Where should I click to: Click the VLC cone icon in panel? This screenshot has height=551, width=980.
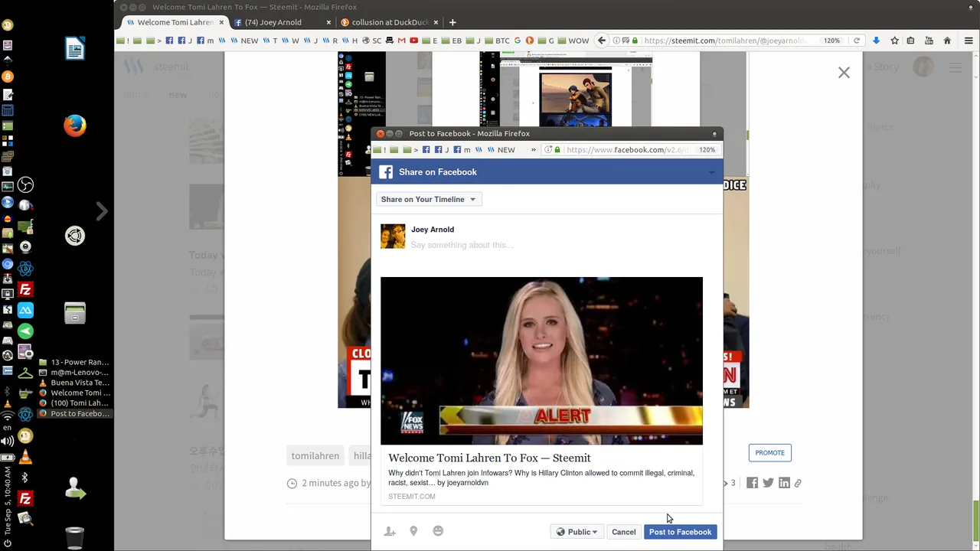point(25,457)
